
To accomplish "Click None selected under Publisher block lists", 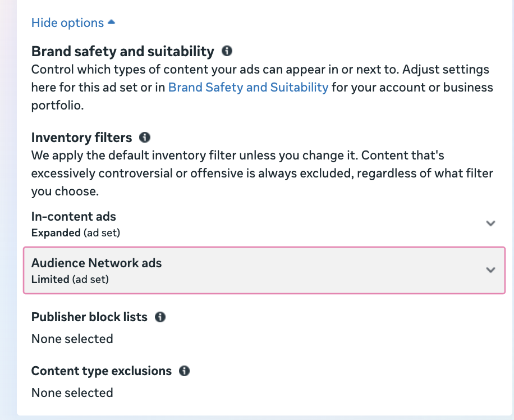I will pyautogui.click(x=72, y=339).
